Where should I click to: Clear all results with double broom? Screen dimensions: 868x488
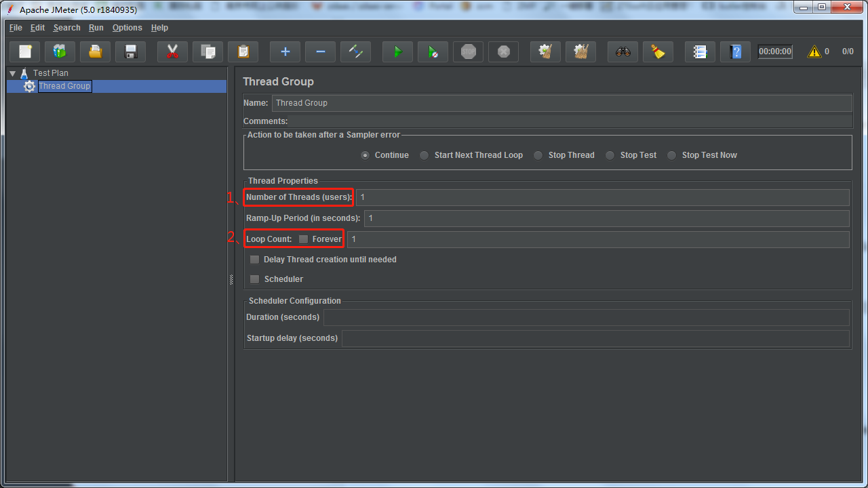click(x=580, y=52)
